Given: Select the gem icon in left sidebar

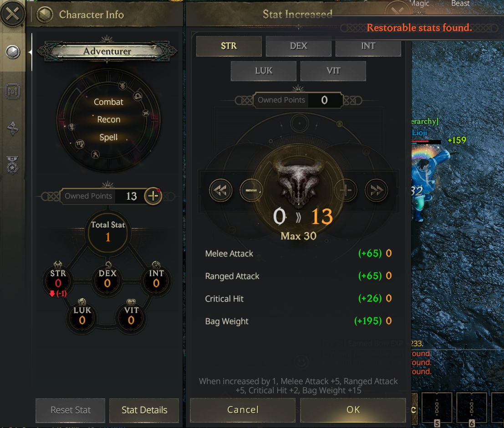Looking at the screenshot, I should (13, 52).
